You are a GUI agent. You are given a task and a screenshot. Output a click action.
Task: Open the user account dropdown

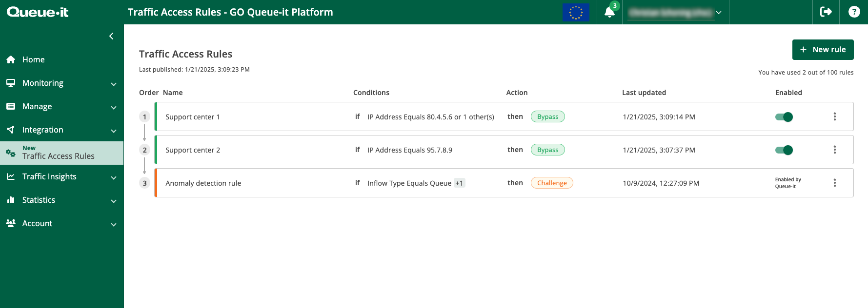675,13
